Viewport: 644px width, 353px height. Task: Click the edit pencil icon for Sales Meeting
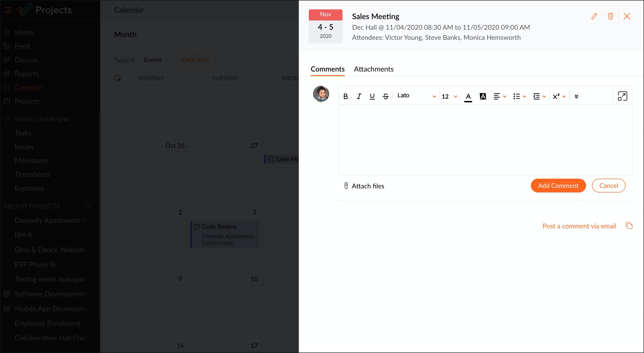(x=594, y=16)
